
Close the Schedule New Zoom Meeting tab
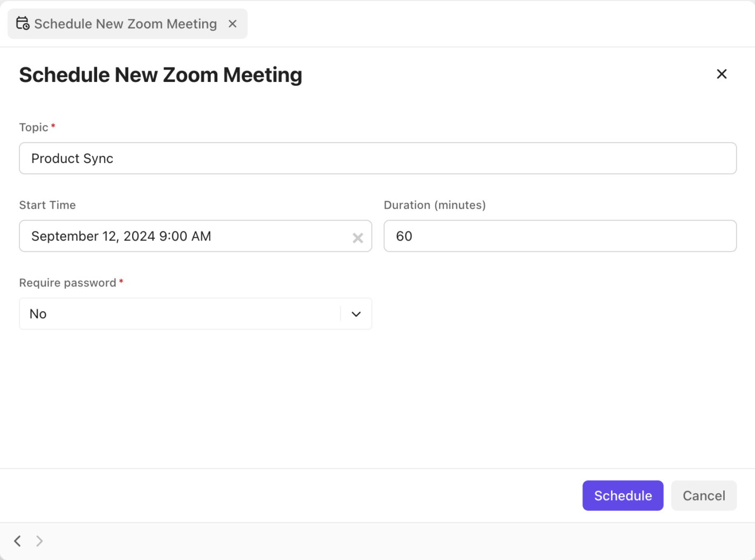click(x=232, y=24)
